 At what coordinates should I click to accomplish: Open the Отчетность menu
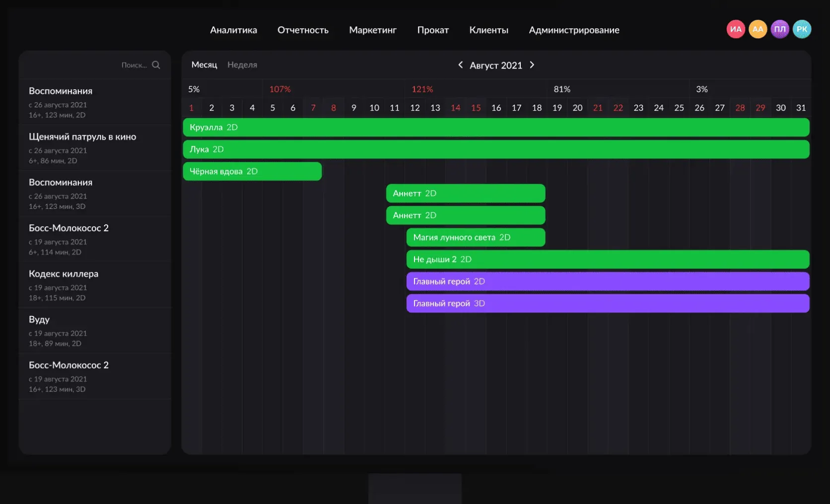coord(303,30)
